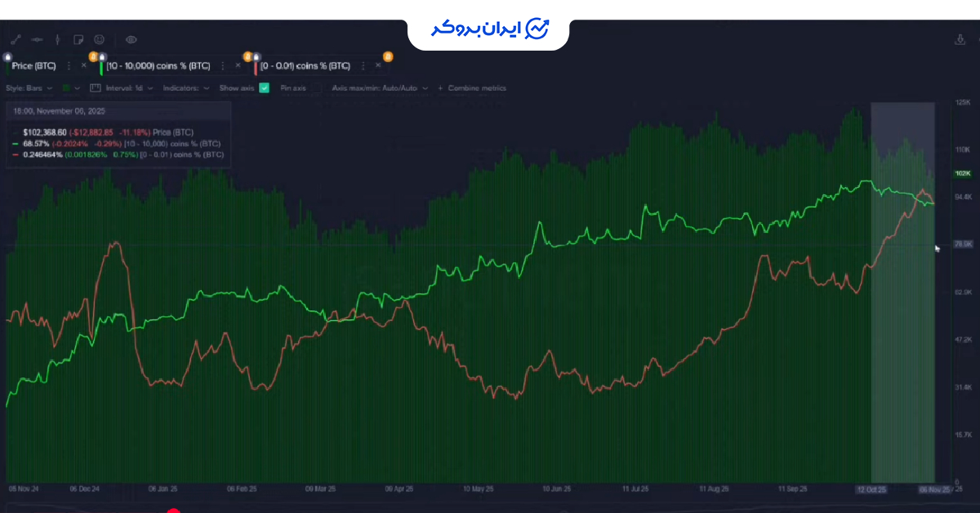This screenshot has width=980, height=513.
Task: Click the lock icon on Price (BTC)
Action: tap(7, 56)
